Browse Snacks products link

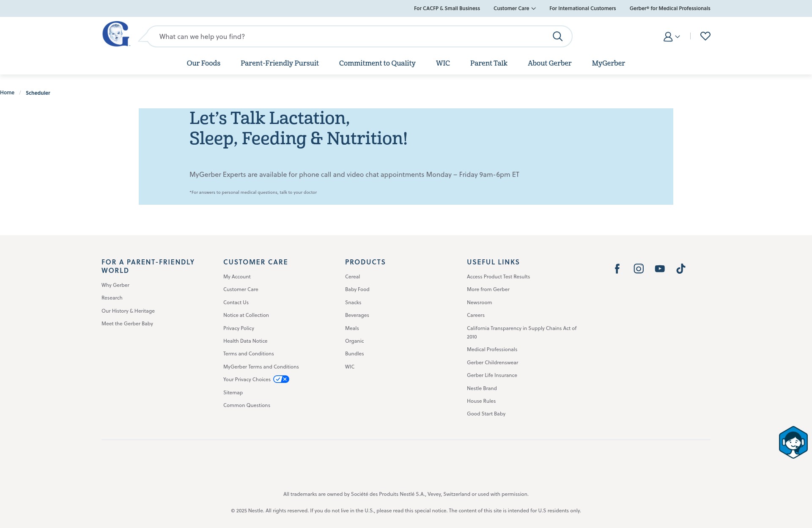click(353, 302)
